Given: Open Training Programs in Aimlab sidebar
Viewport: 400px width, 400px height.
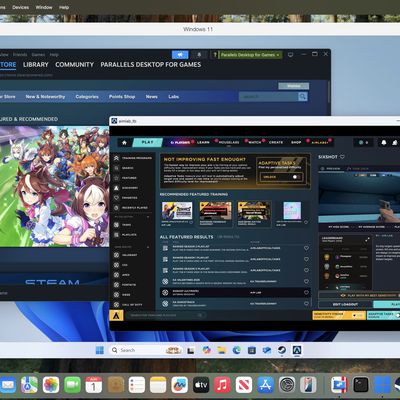Looking at the screenshot, I should pyautogui.click(x=133, y=158).
